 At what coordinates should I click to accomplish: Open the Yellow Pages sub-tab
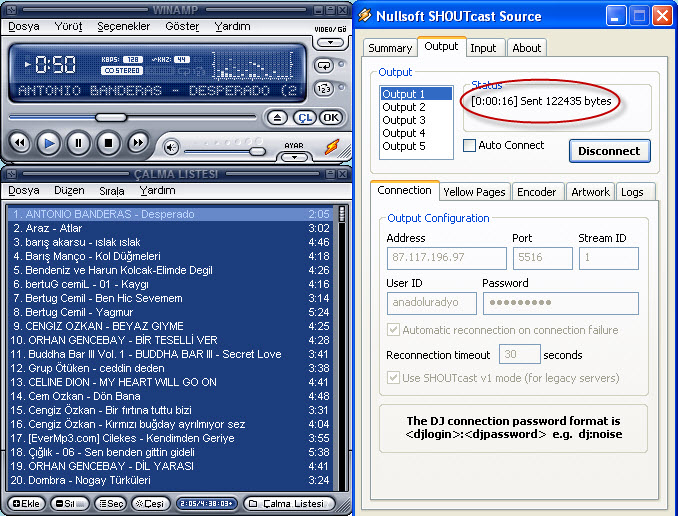(x=474, y=192)
